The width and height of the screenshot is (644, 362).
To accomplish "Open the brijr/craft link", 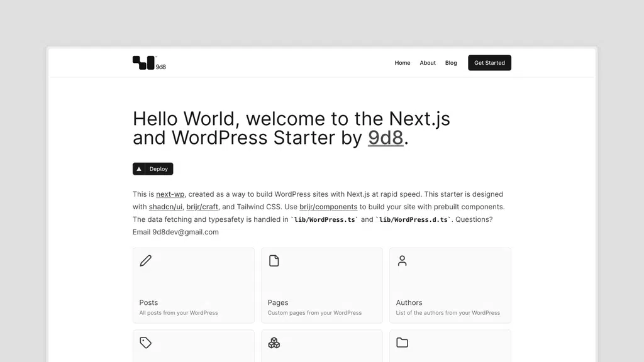I will (x=202, y=207).
